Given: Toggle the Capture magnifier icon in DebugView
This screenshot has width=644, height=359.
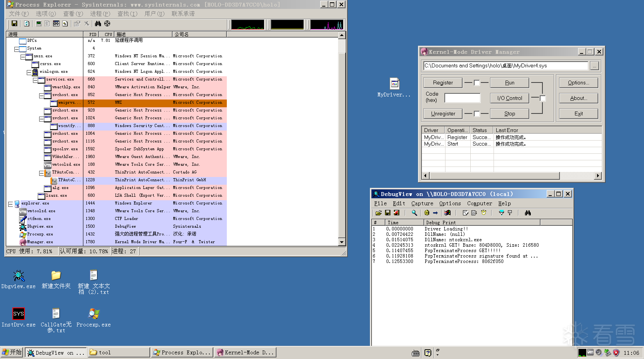Looking at the screenshot, I should pos(414,213).
